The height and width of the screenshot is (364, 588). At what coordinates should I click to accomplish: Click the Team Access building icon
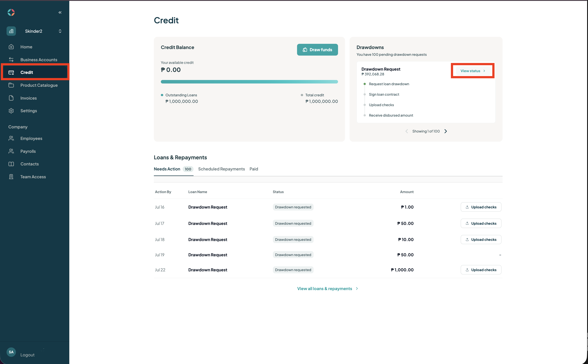11,177
